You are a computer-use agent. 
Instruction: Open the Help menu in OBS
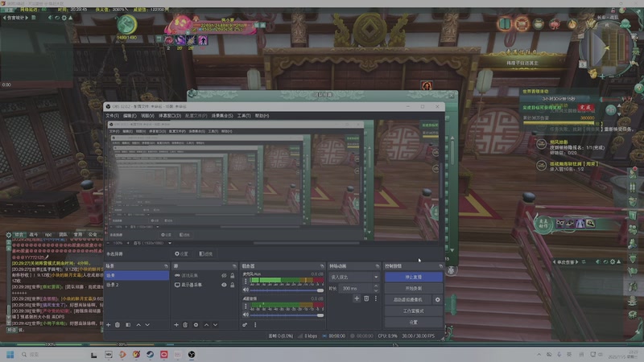coord(262,116)
